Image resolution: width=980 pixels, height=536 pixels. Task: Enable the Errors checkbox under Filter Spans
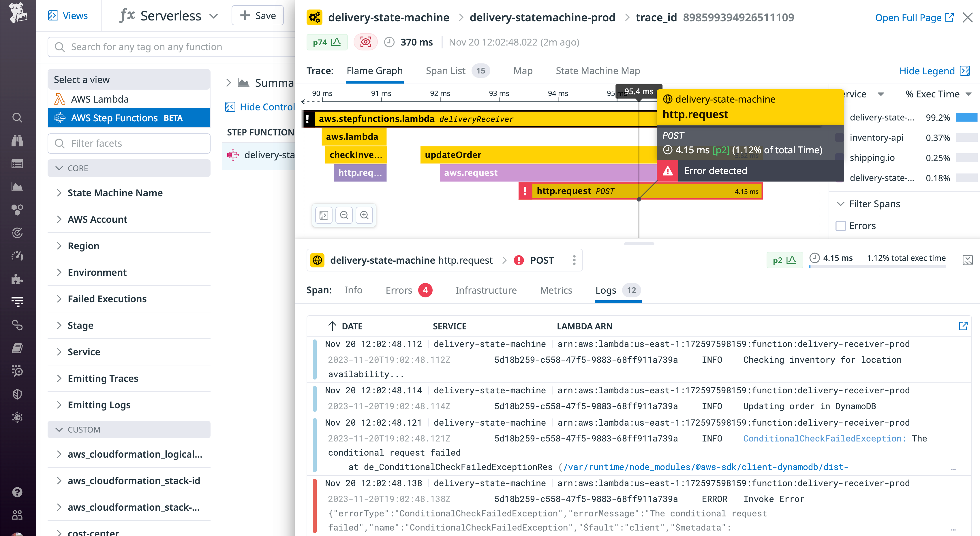840,225
